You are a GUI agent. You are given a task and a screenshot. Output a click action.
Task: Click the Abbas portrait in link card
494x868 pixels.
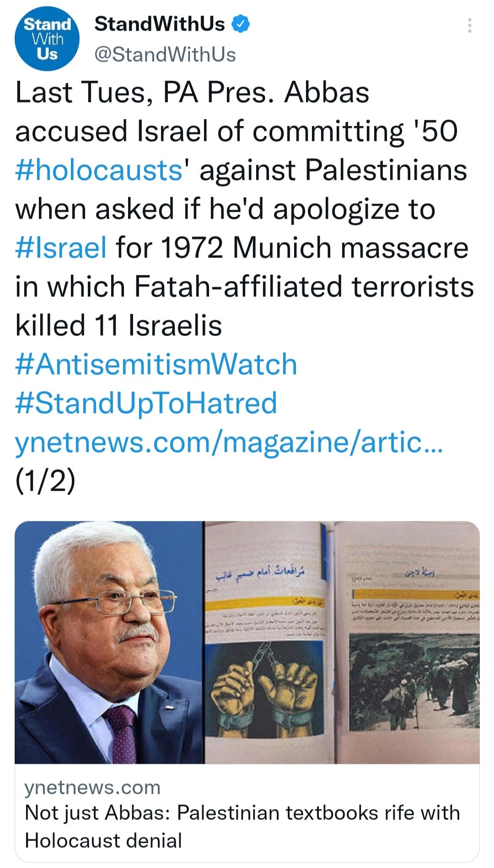[x=109, y=642]
